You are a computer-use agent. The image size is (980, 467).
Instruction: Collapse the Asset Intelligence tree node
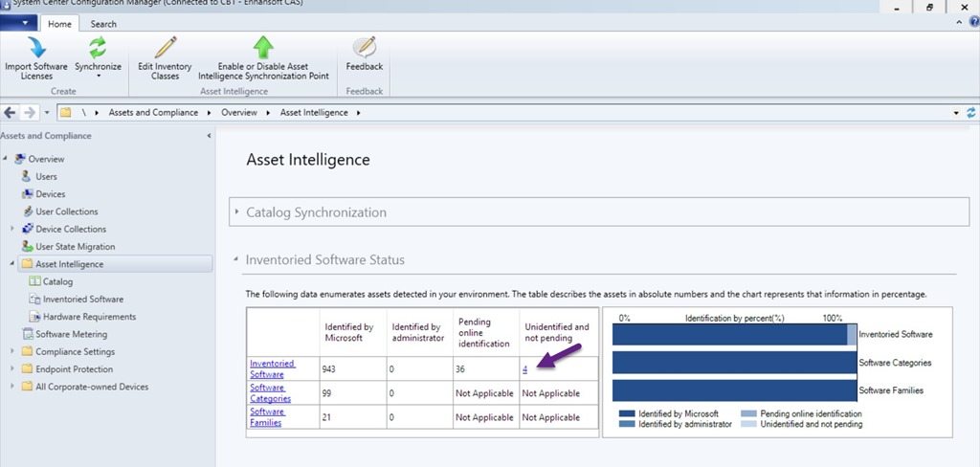click(12, 264)
